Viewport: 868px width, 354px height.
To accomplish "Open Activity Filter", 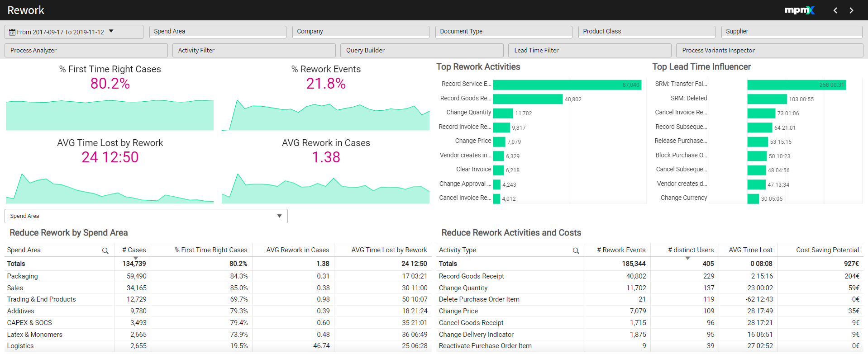I will [x=254, y=51].
